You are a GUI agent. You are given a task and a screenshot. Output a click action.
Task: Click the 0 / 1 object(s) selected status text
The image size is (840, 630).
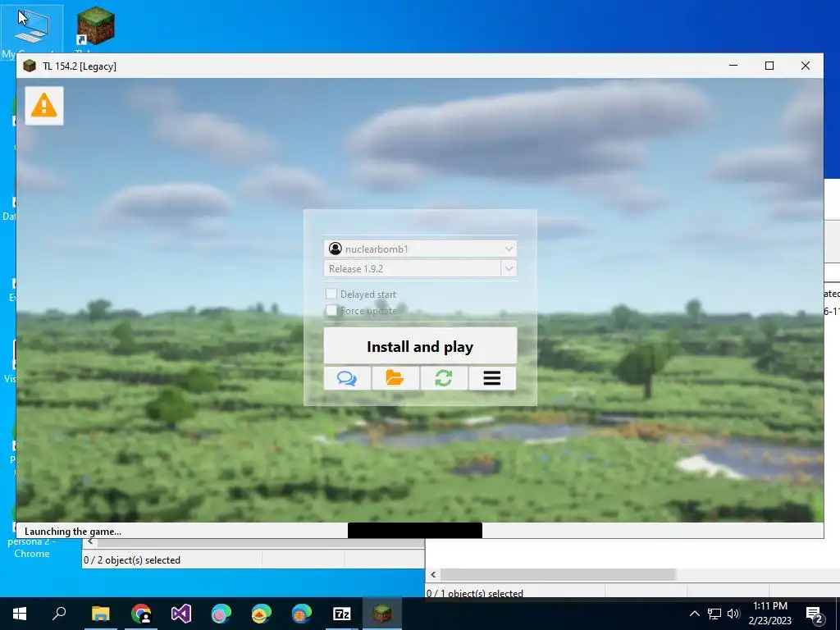(x=475, y=593)
